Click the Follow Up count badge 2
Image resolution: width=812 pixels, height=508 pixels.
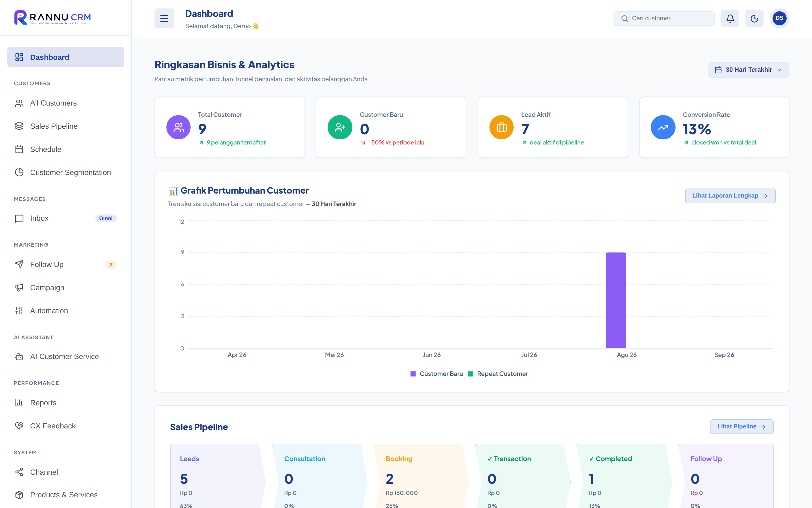tap(111, 265)
